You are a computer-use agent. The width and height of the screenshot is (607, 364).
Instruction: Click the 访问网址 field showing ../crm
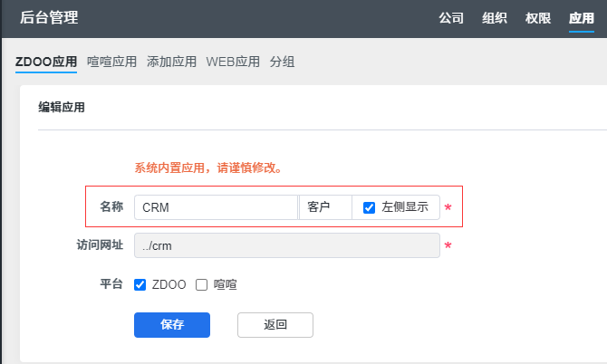click(x=287, y=245)
